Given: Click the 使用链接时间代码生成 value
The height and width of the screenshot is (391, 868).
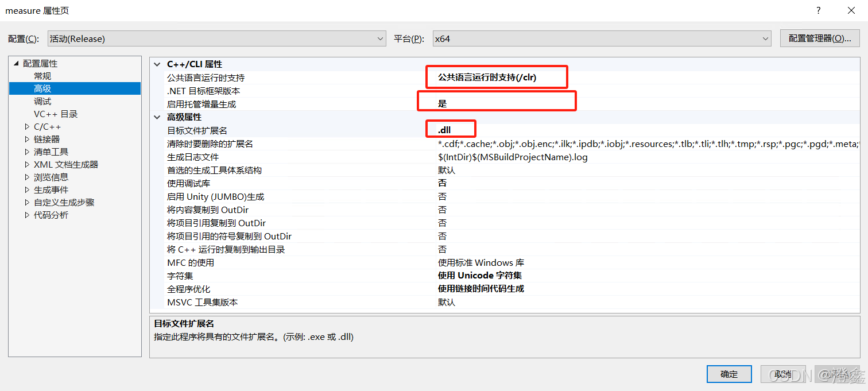Looking at the screenshot, I should coord(481,289).
